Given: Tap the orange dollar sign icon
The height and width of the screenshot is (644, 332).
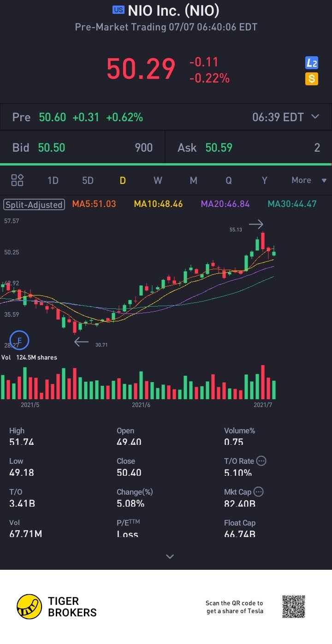Looking at the screenshot, I should tap(312, 79).
